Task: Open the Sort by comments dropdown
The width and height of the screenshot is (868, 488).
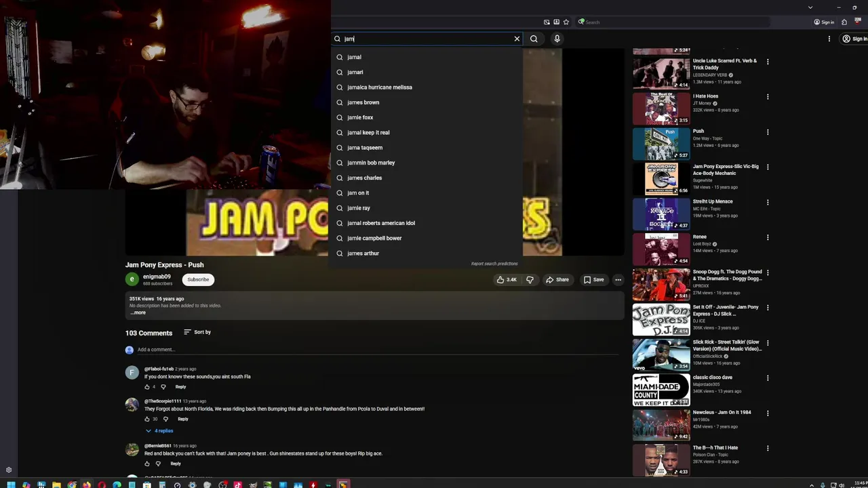Action: [197, 332]
